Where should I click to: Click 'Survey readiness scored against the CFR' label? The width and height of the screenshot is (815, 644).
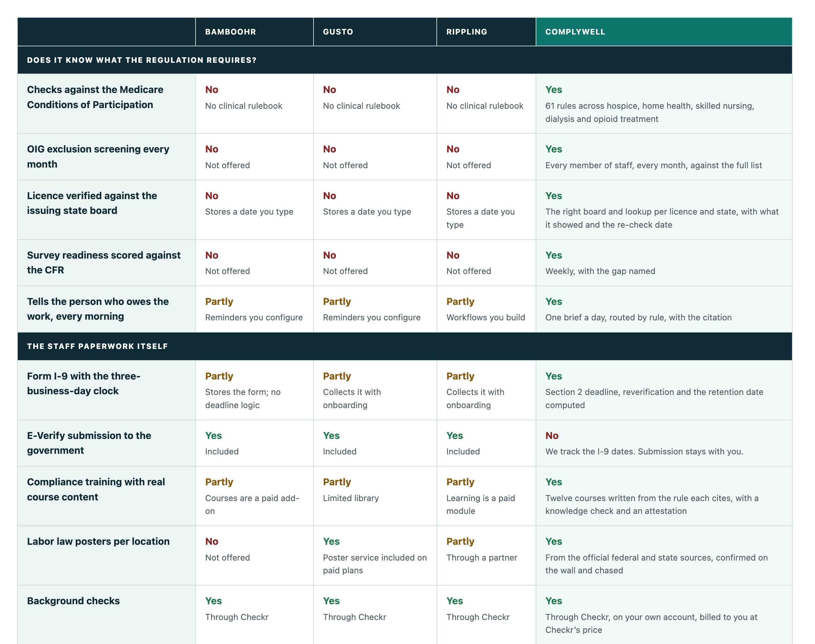pyautogui.click(x=104, y=263)
